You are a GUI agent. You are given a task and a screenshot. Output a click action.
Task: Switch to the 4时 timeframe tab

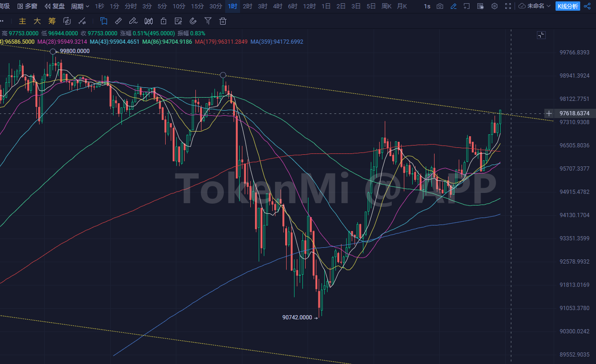(277, 7)
